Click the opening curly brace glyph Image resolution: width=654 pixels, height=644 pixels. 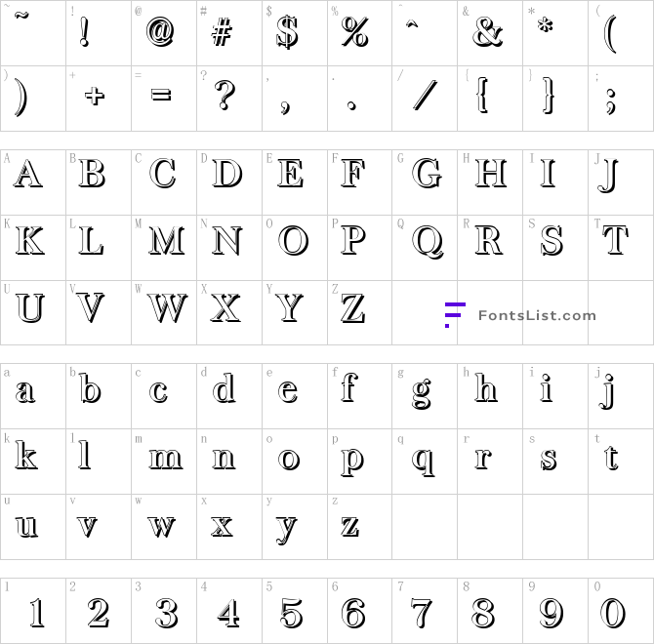pos(482,95)
